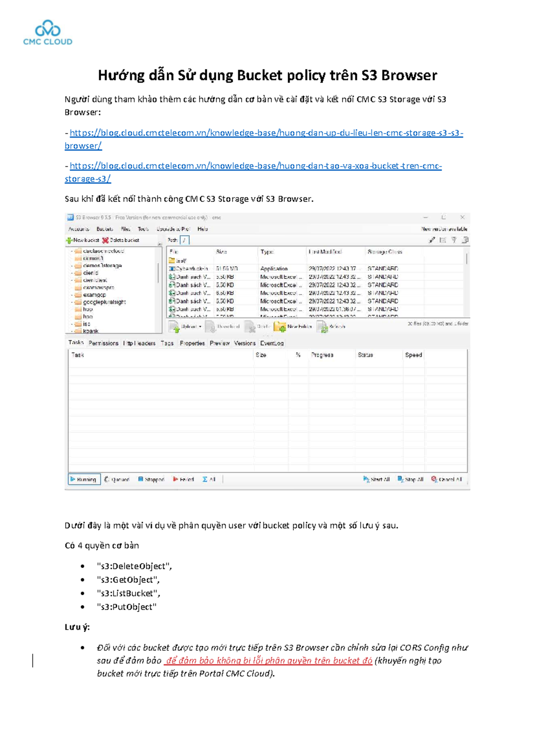Select the demos3 bucket in tree
This screenshot has height=756, width=535.
(93, 259)
